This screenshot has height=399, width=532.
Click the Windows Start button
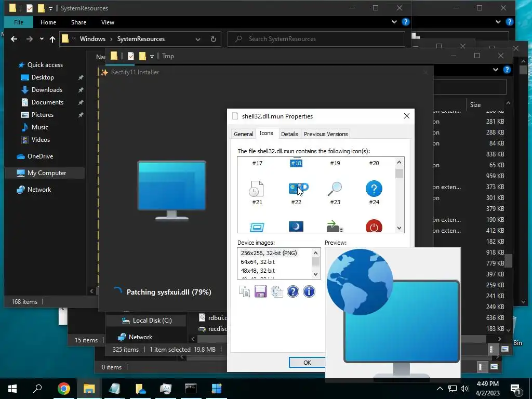point(12,389)
